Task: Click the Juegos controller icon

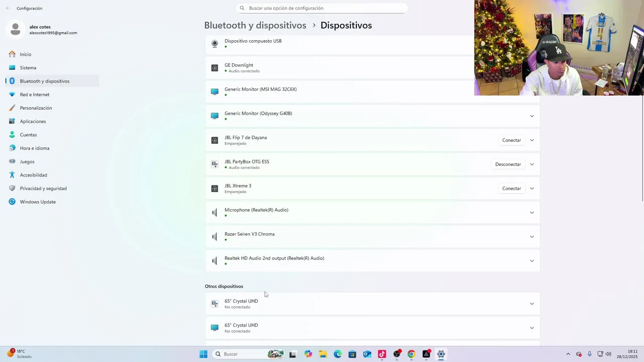Action: point(12,161)
